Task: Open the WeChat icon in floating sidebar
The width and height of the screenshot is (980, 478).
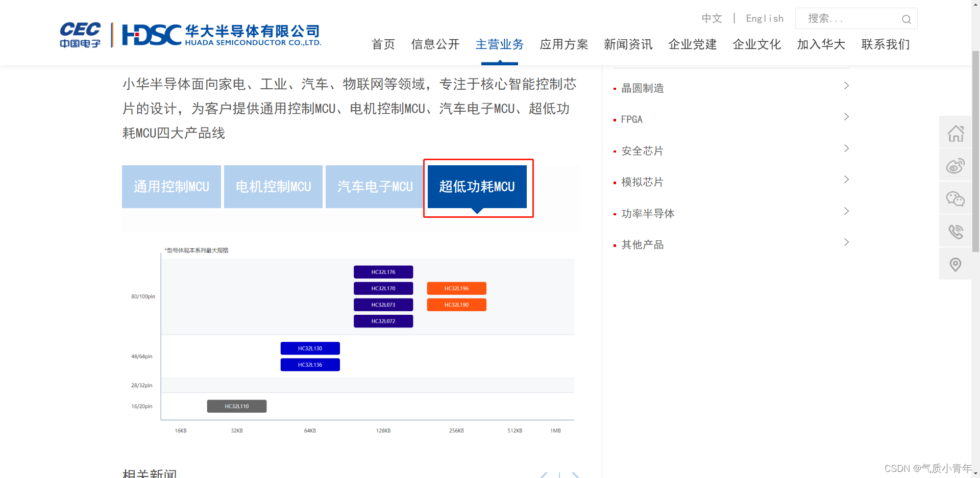Action: tap(955, 198)
